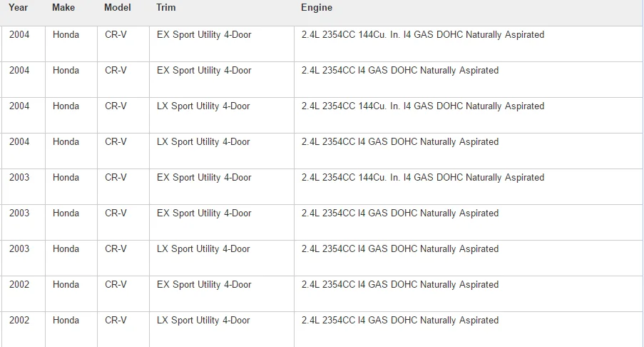Screen dimensions: 644x347
Task: Click the Year column header
Action: (x=18, y=7)
